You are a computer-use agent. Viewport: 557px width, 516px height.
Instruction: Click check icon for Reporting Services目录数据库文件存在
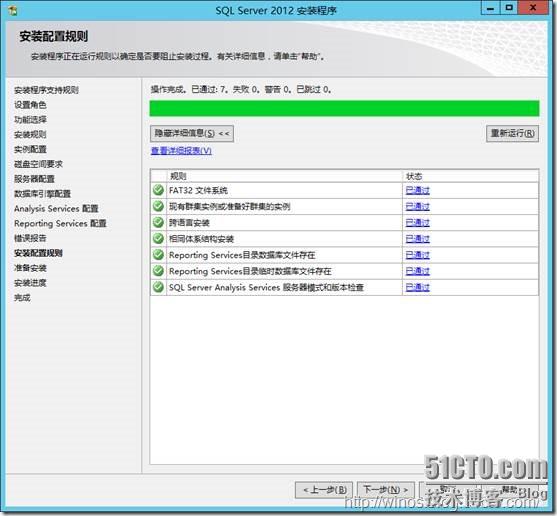click(x=158, y=255)
